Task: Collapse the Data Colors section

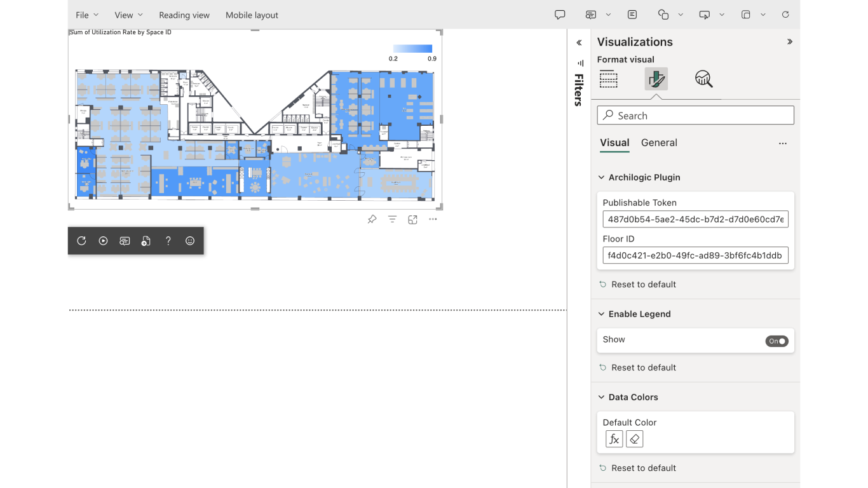Action: tap(602, 397)
